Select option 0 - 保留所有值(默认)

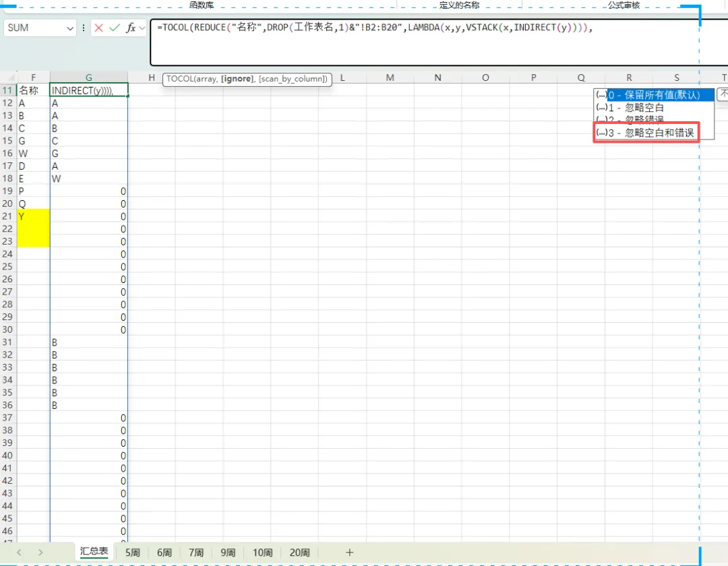pyautogui.click(x=654, y=95)
